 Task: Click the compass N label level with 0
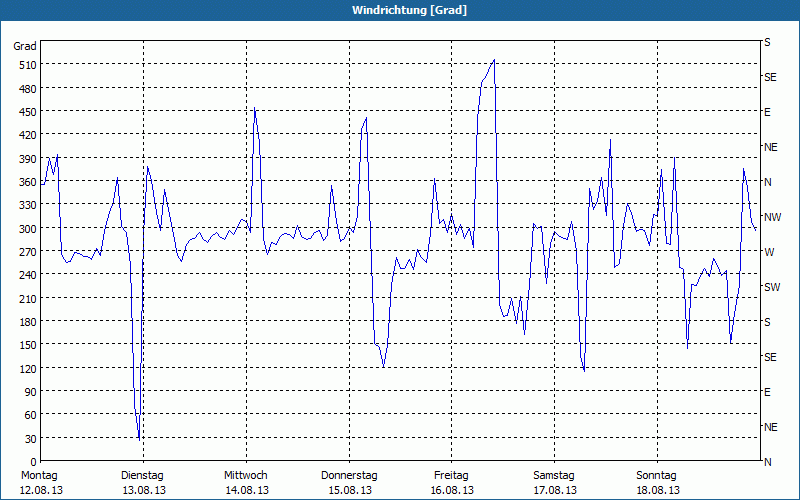coord(767,462)
